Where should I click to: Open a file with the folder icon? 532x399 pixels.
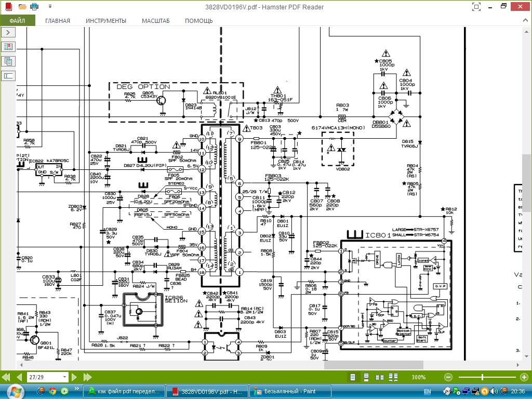tap(22, 6)
